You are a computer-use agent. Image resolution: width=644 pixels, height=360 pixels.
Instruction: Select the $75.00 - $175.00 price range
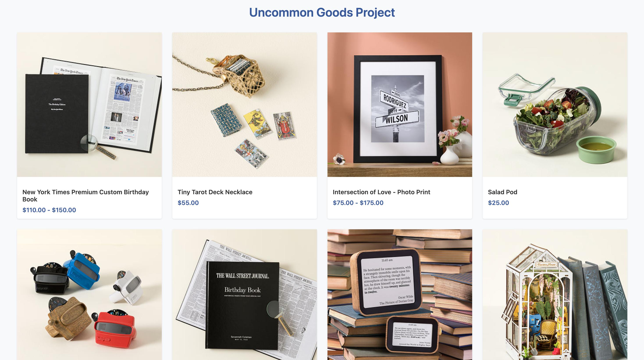point(358,203)
